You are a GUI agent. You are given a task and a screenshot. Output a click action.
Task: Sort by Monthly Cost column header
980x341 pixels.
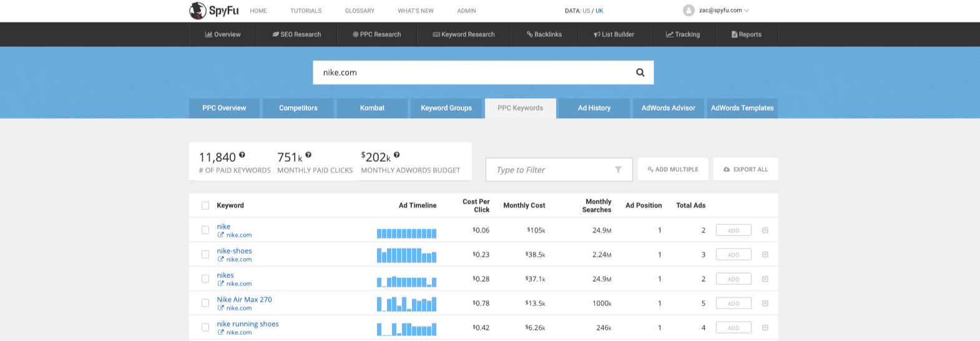pos(524,205)
